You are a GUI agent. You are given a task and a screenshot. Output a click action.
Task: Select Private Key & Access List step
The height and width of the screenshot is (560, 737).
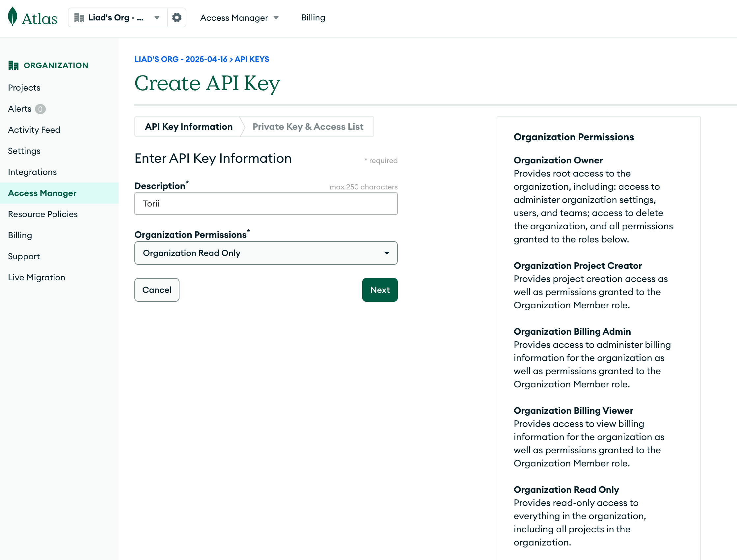click(308, 127)
